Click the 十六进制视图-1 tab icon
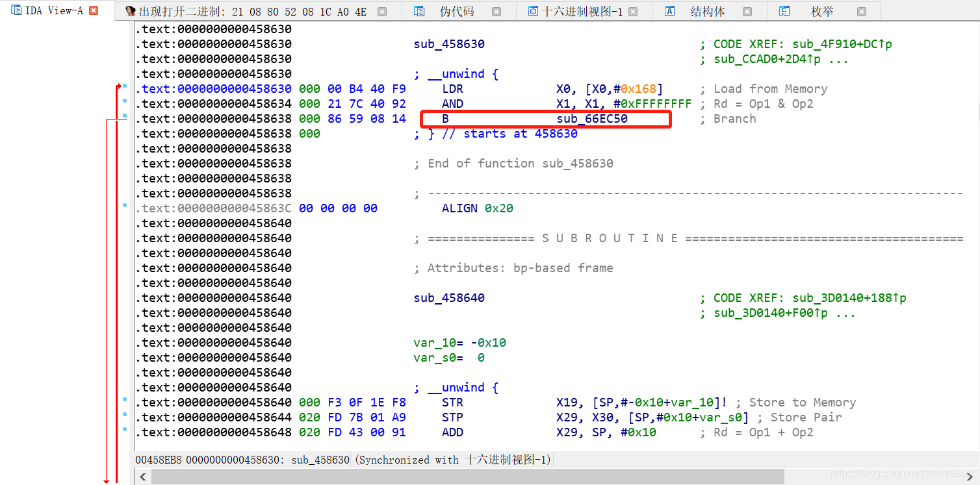Screen dimensions: 980x485 533,11
